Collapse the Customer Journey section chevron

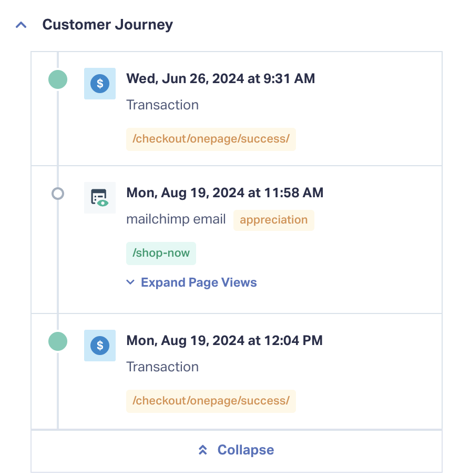pyautogui.click(x=21, y=25)
